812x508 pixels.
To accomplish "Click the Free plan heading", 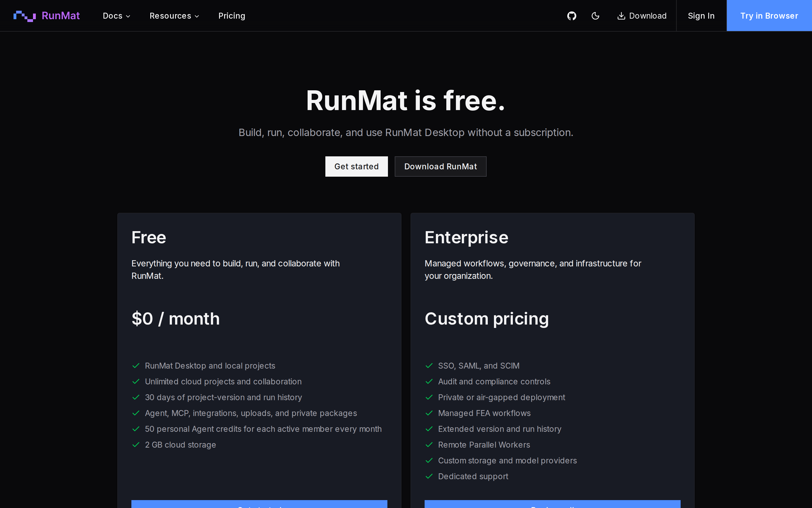I will coord(149,238).
